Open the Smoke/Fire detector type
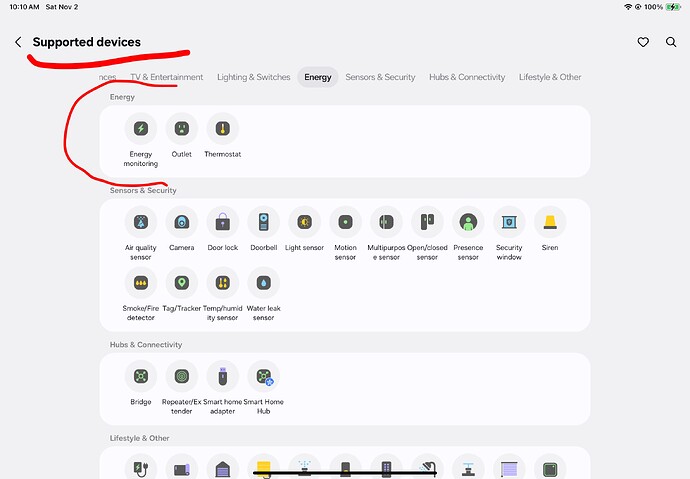 point(141,283)
